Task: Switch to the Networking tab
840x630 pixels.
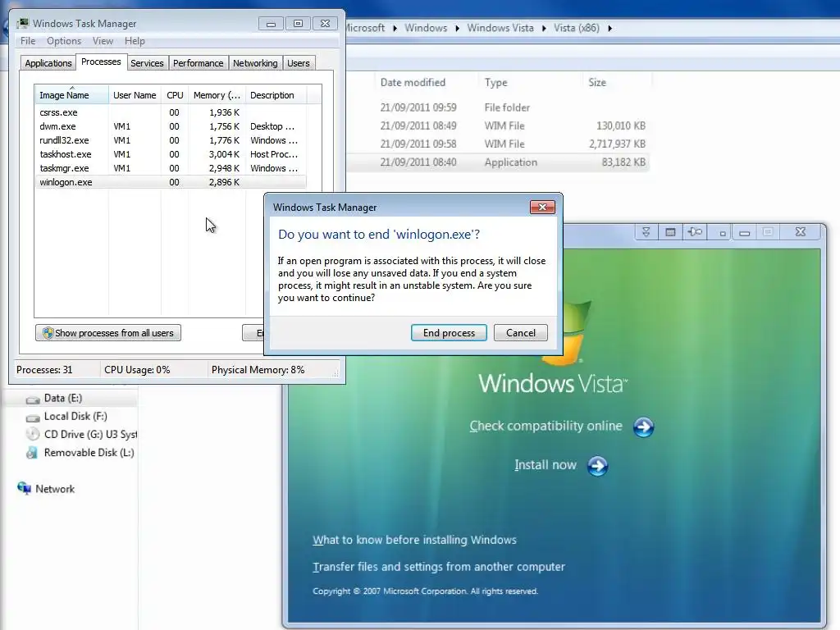Action: [x=255, y=63]
